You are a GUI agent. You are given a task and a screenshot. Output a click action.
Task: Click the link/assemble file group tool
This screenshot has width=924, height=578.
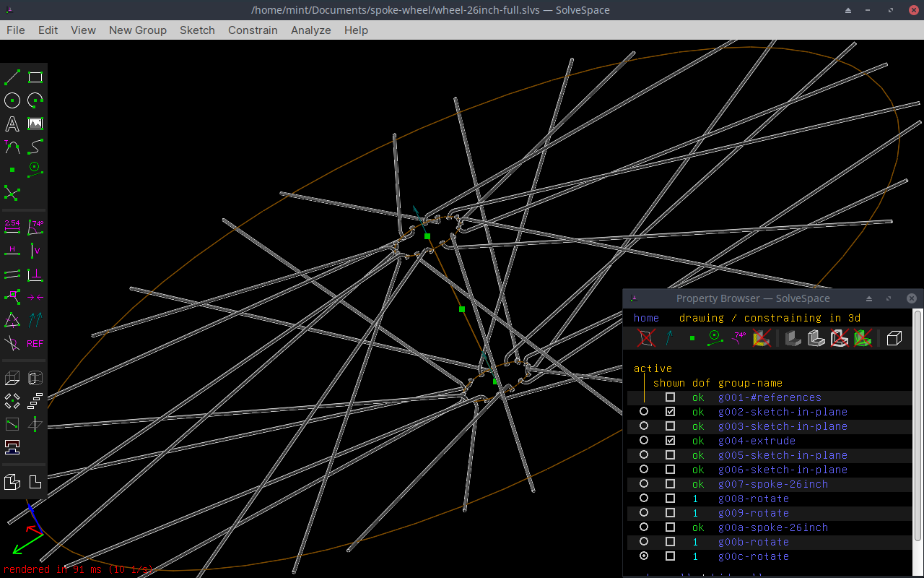coord(12,447)
